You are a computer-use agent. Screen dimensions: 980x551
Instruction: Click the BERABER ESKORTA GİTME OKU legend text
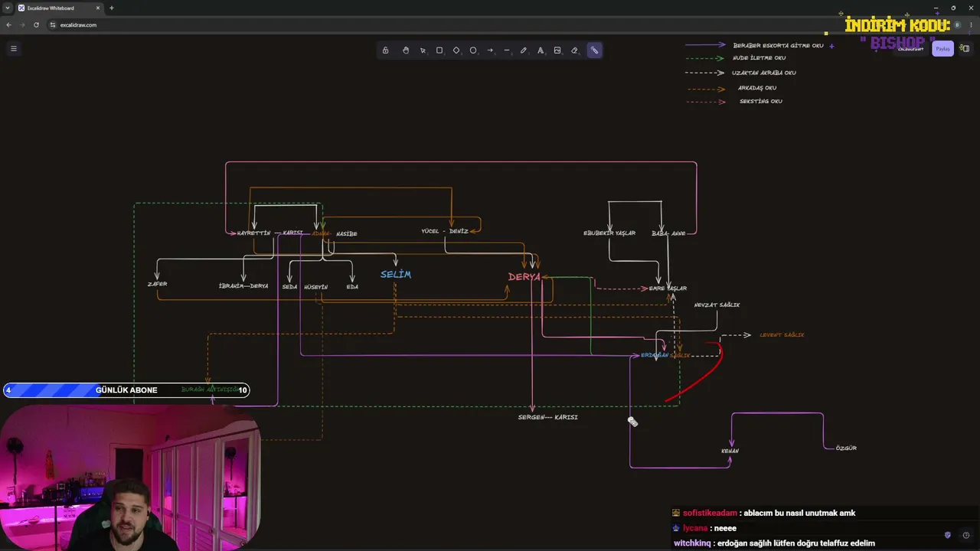(778, 46)
